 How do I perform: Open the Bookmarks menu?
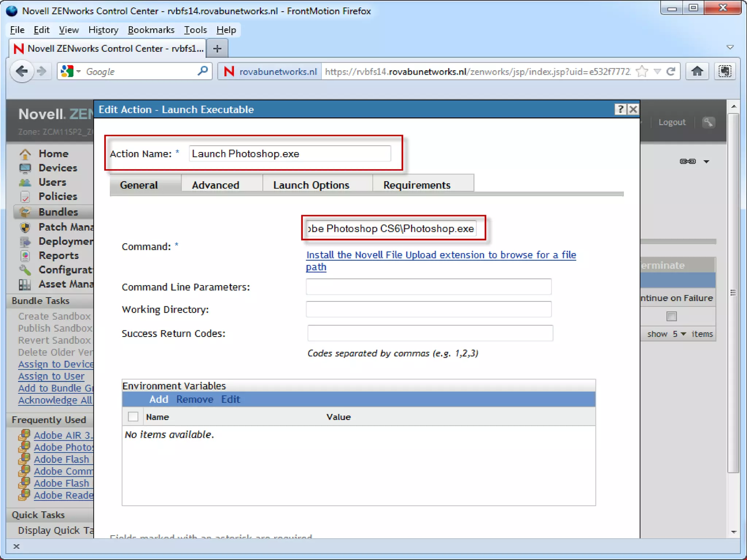[151, 30]
